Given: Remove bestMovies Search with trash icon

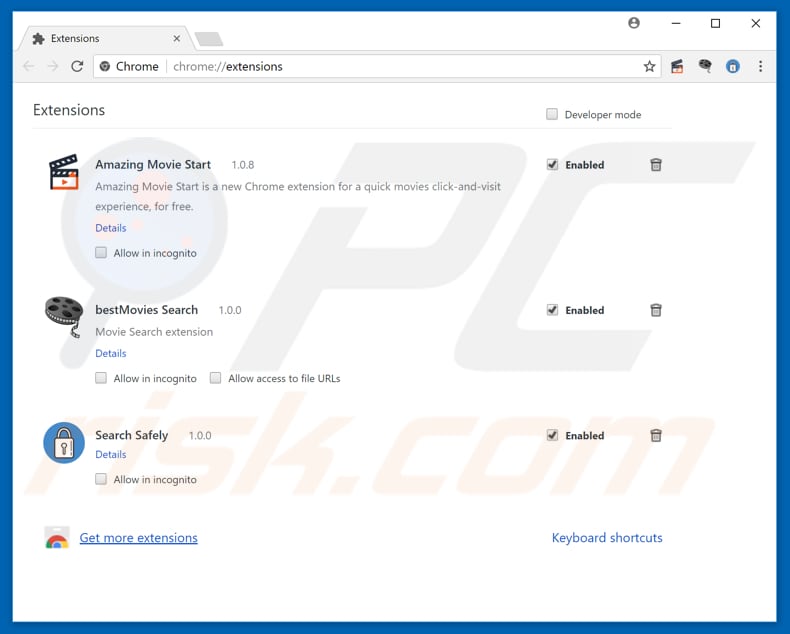Looking at the screenshot, I should click(655, 310).
